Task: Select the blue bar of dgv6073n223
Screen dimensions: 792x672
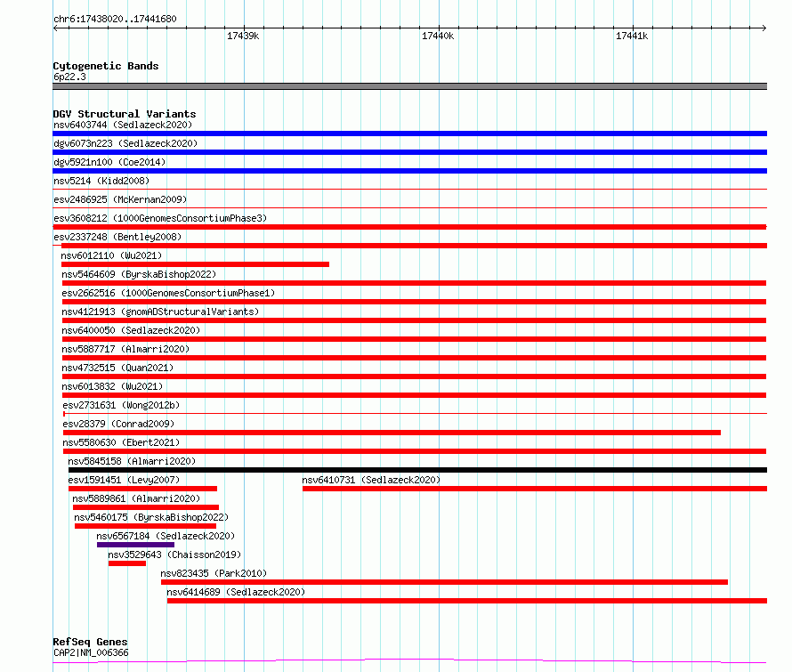Action: (x=409, y=152)
